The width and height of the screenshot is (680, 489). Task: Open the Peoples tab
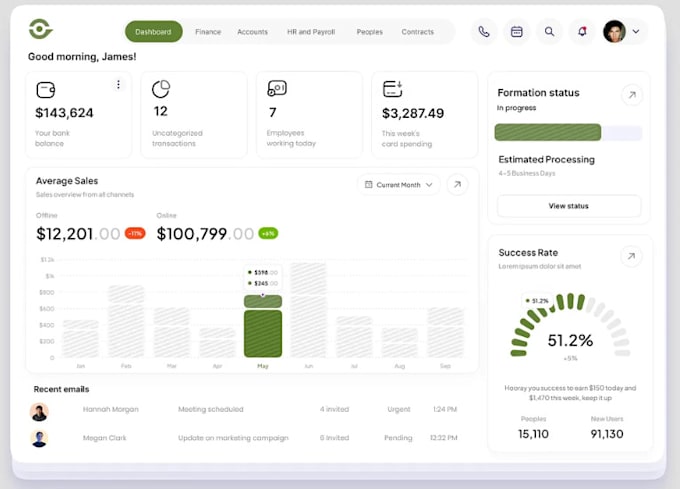369,32
